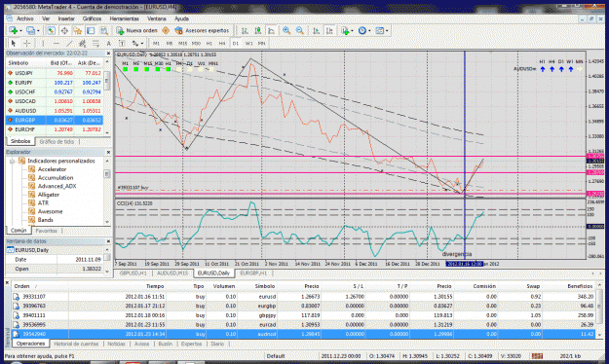
Task: Toggle the Data Window toolbar icon
Action: (64, 30)
